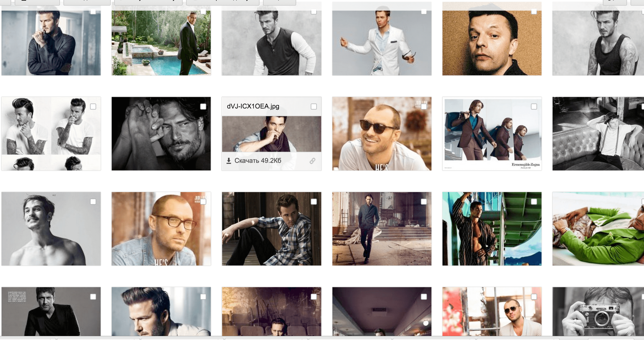The height and width of the screenshot is (340, 644).
Task: Check box on pompadour man looking down photo
Action: click(203, 297)
